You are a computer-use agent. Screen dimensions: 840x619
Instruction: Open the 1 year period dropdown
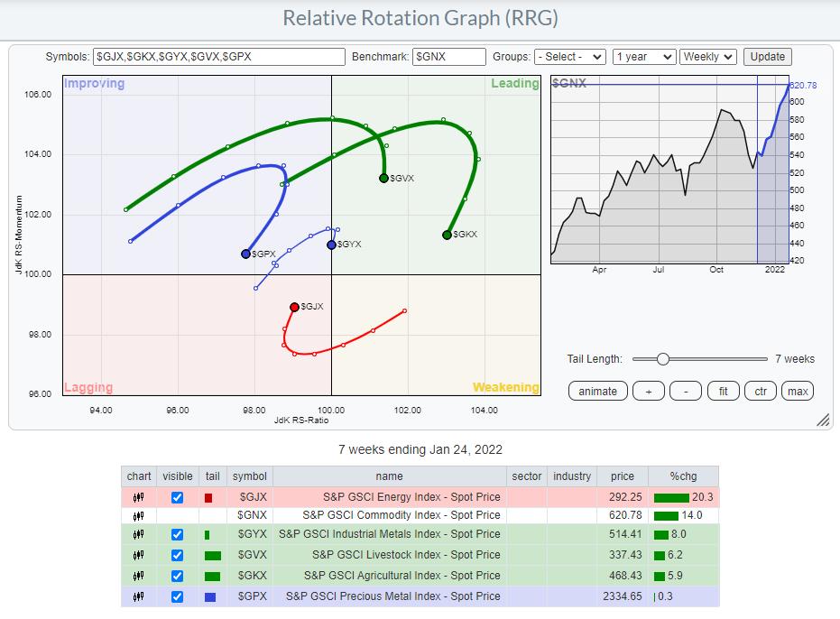click(643, 56)
